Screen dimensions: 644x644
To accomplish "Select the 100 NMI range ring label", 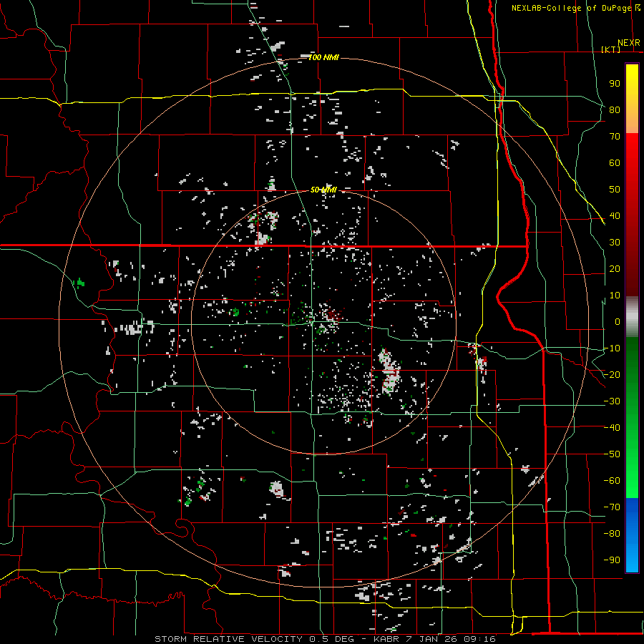I will pyautogui.click(x=323, y=57).
